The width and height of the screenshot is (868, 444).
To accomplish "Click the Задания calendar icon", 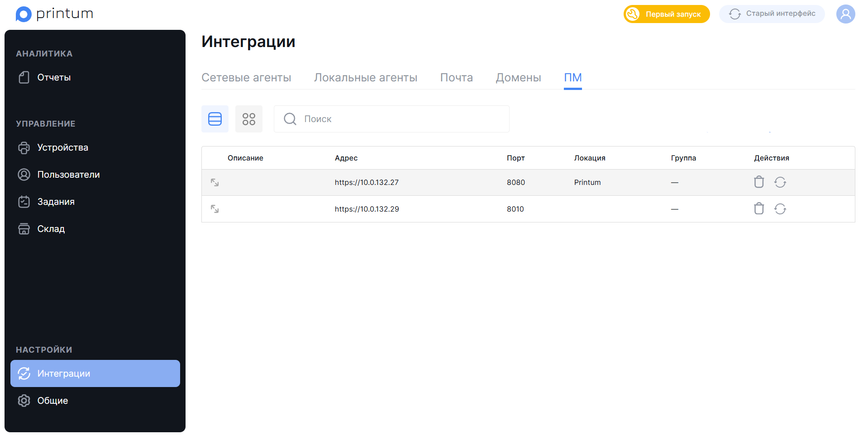I will point(24,202).
